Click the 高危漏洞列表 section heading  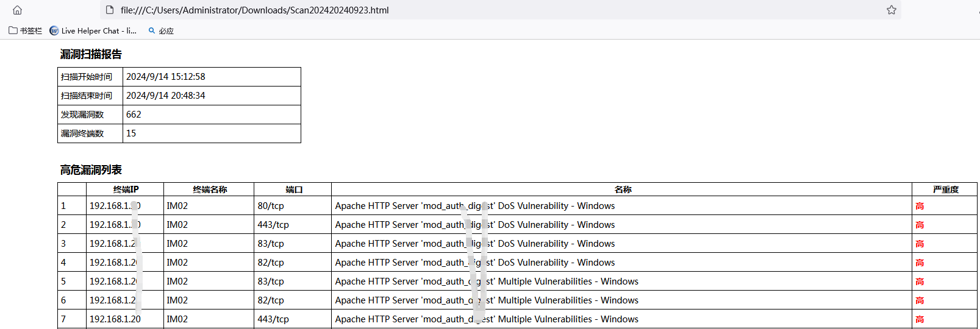click(x=91, y=170)
